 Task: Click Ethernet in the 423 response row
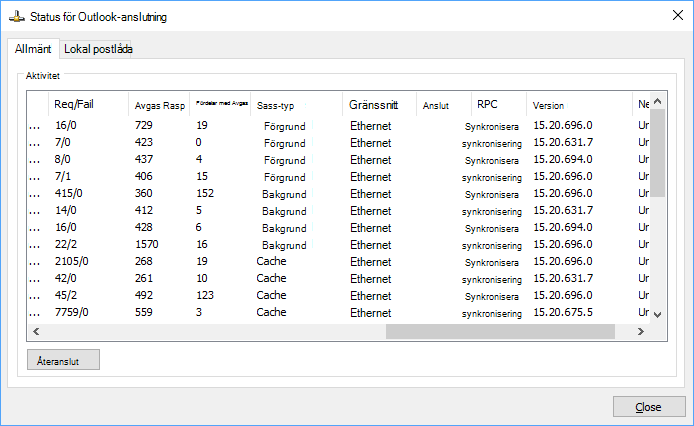[370, 143]
